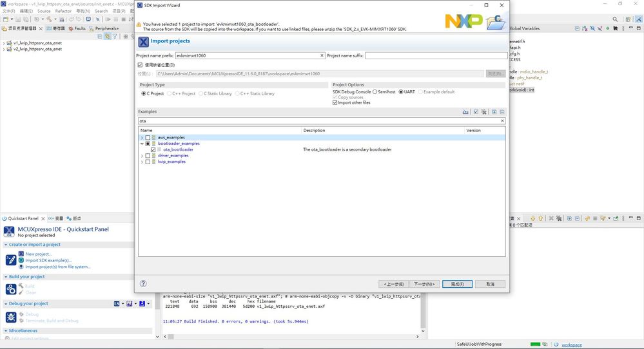Click collapse all icon in project explorer toolbar
This screenshot has width=644, height=349.
tap(100, 37)
